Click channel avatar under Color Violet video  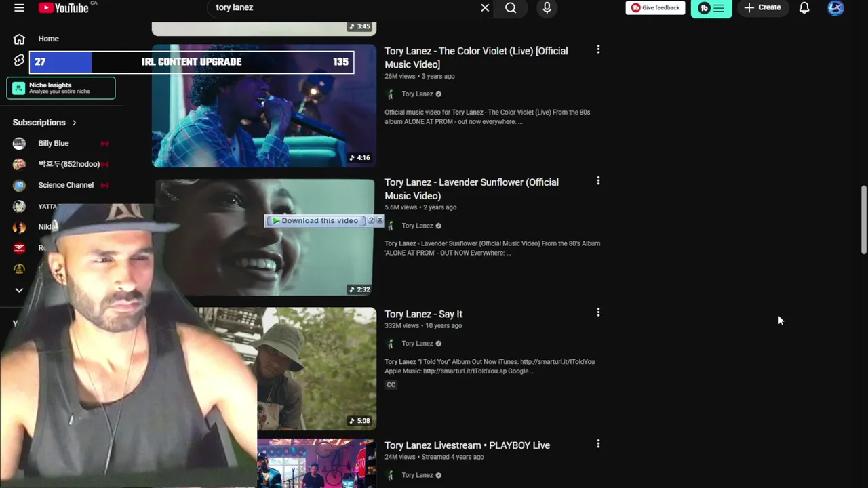(390, 94)
